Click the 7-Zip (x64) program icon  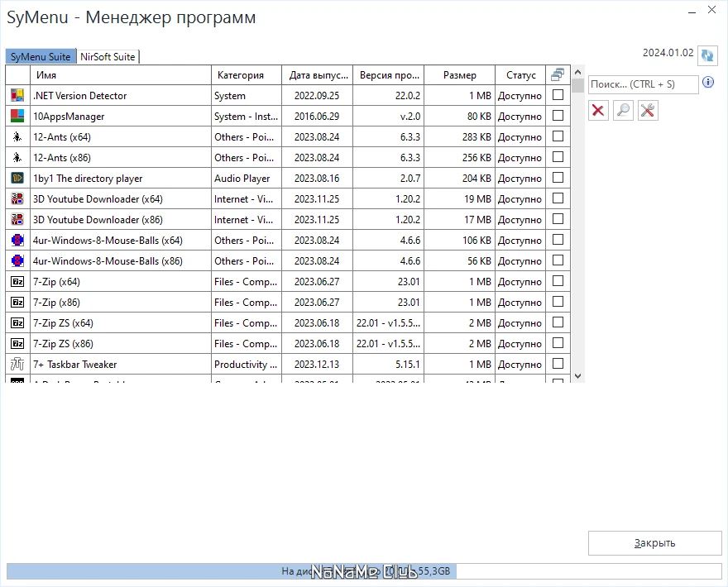(17, 282)
